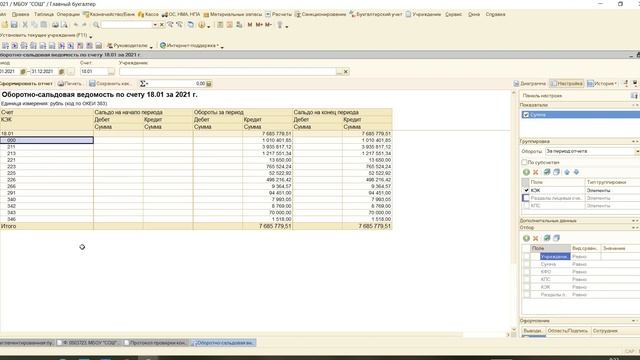
Task: Delete filter row with red X in Отбор
Action: tap(536, 238)
